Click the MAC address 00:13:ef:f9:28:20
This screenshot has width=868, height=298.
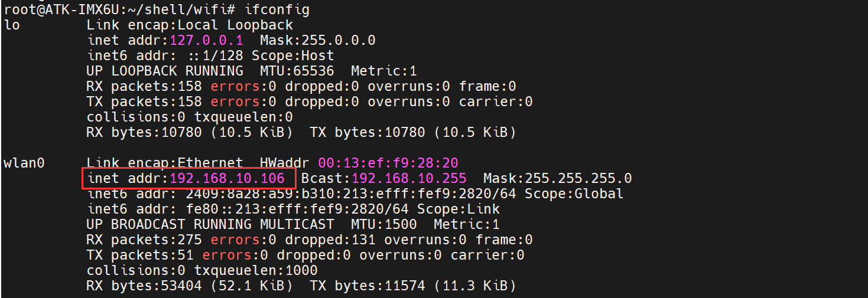(x=388, y=163)
